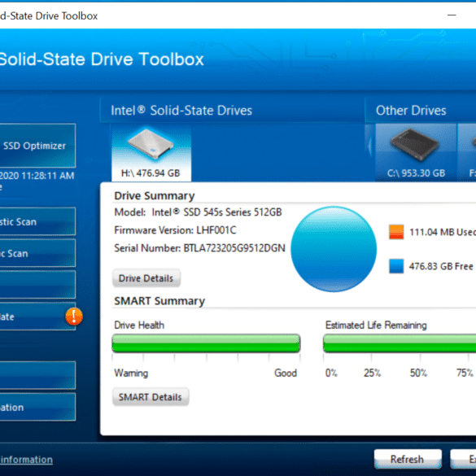The width and height of the screenshot is (476, 476).
Task: Click the Other Drives section header
Action: [411, 110]
